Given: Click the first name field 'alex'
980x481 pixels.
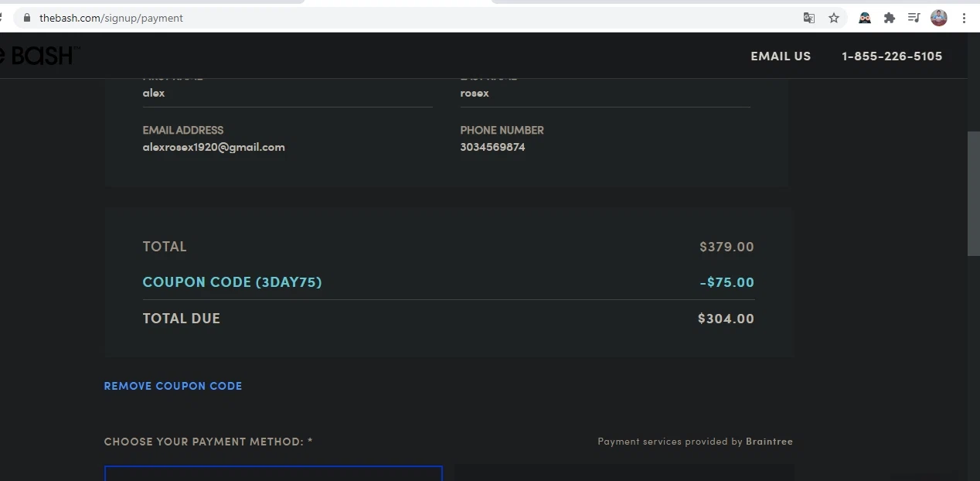Looking at the screenshot, I should [288, 93].
